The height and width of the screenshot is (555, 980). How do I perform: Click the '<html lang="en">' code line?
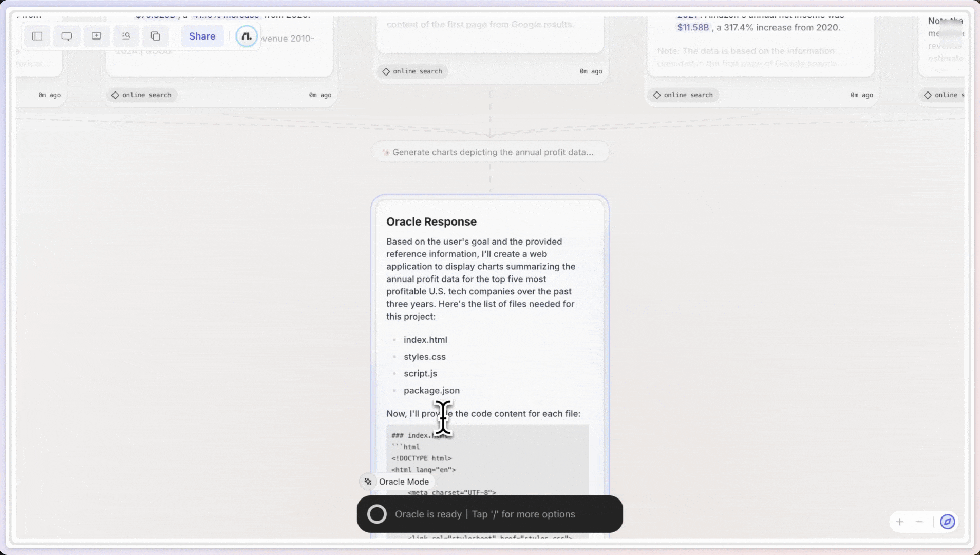coord(424,470)
